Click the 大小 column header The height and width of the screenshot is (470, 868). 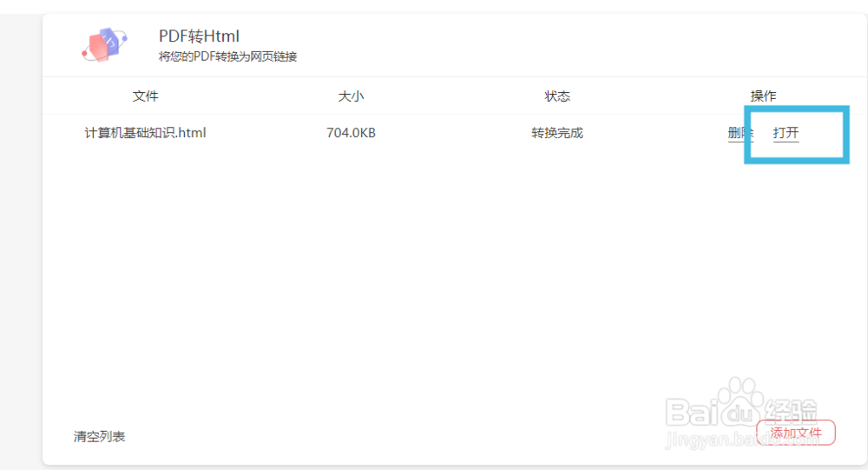(351, 96)
